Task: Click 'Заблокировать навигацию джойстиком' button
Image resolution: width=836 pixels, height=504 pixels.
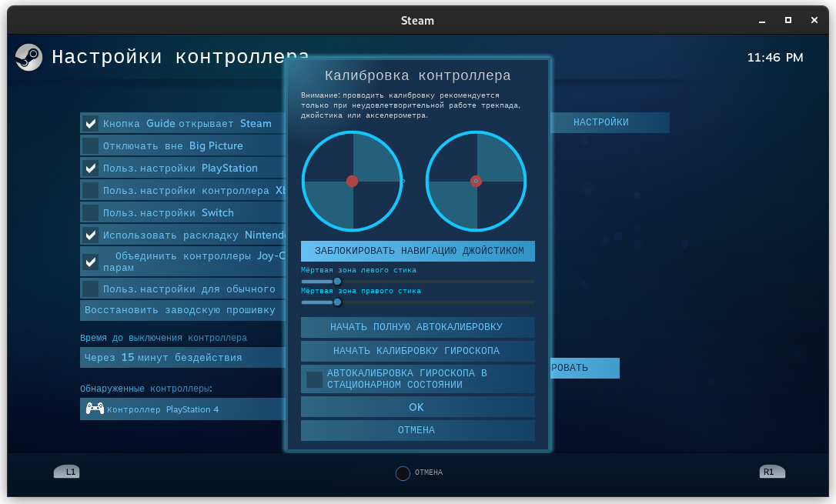Action: click(417, 251)
